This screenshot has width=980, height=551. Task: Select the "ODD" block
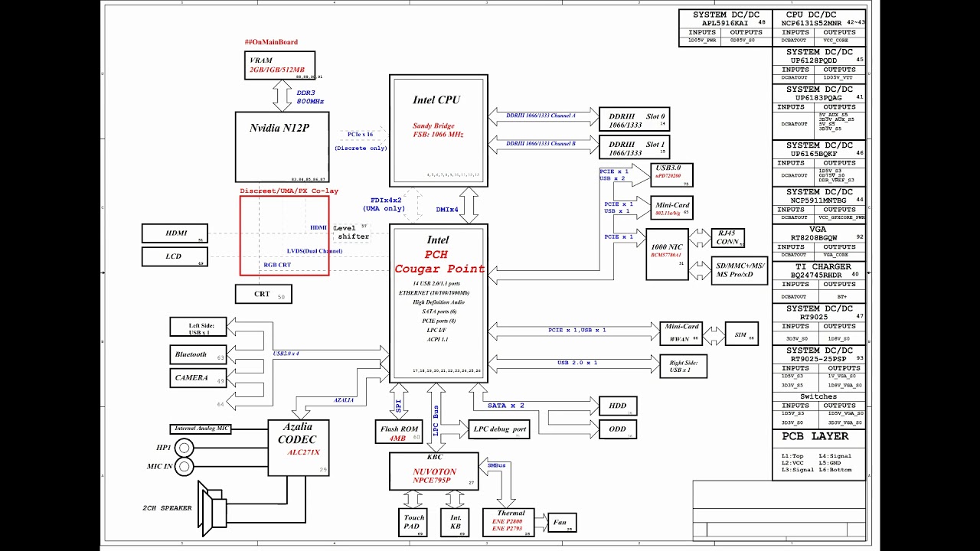[617, 429]
